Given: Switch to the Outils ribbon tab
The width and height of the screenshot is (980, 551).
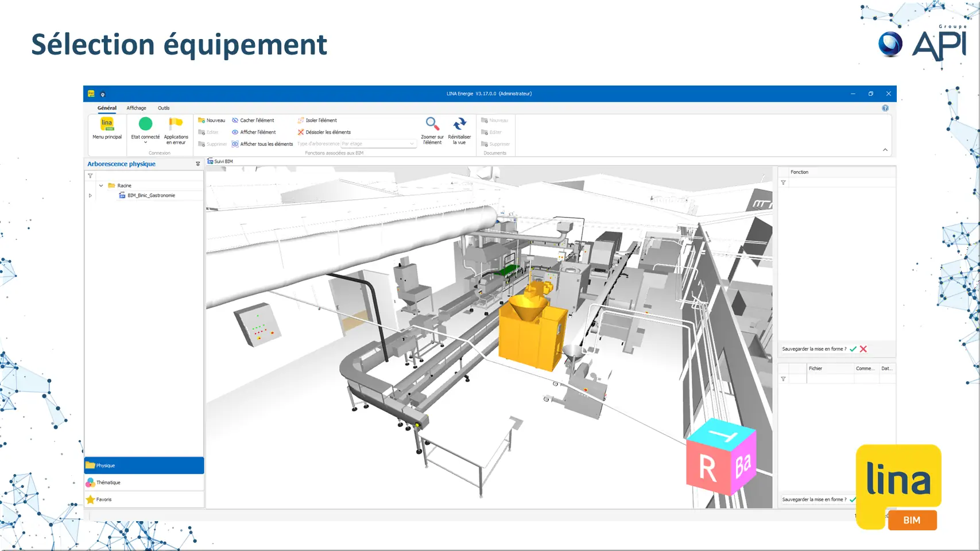Looking at the screenshot, I should [164, 108].
